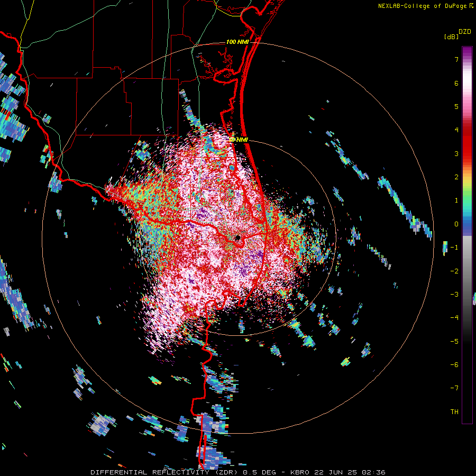The height and width of the screenshot is (476, 476).
Task: Select the DZD product label above the scale
Action: tap(465, 32)
